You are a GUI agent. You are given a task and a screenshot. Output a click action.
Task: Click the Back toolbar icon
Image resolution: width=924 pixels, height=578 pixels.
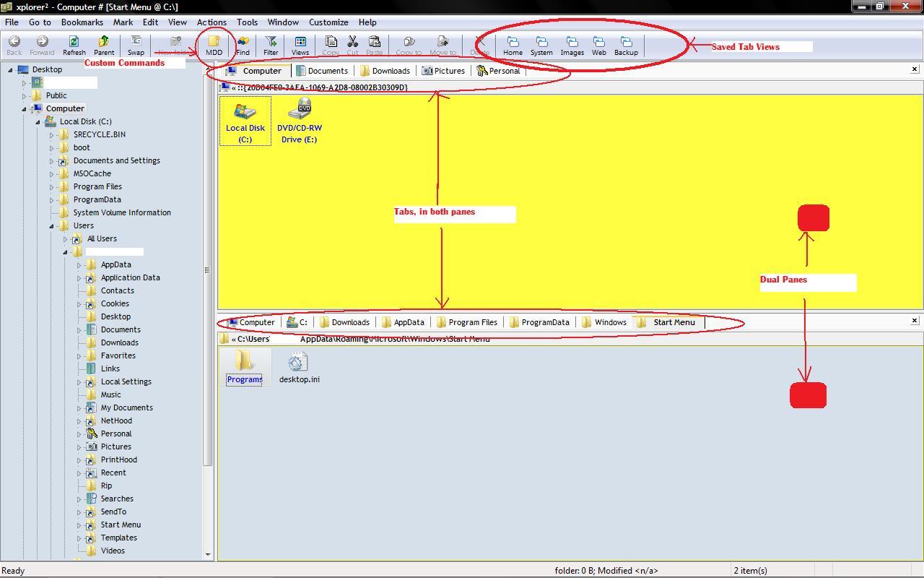pyautogui.click(x=14, y=46)
